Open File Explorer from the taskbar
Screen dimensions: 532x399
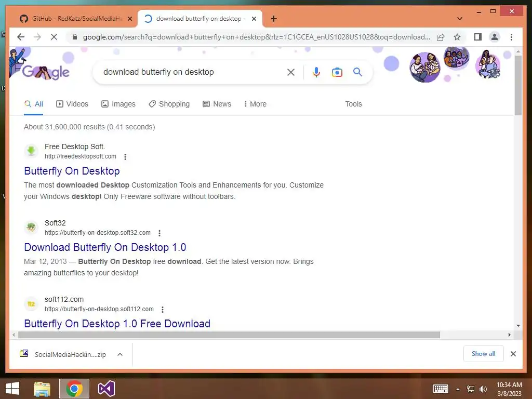click(x=42, y=389)
